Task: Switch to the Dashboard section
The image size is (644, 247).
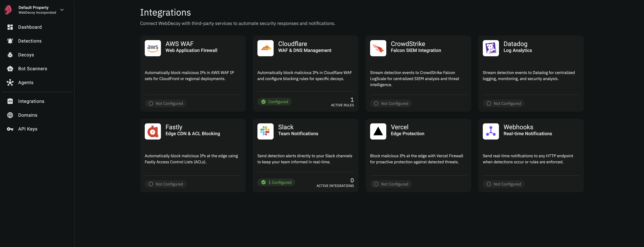Action: click(x=30, y=27)
